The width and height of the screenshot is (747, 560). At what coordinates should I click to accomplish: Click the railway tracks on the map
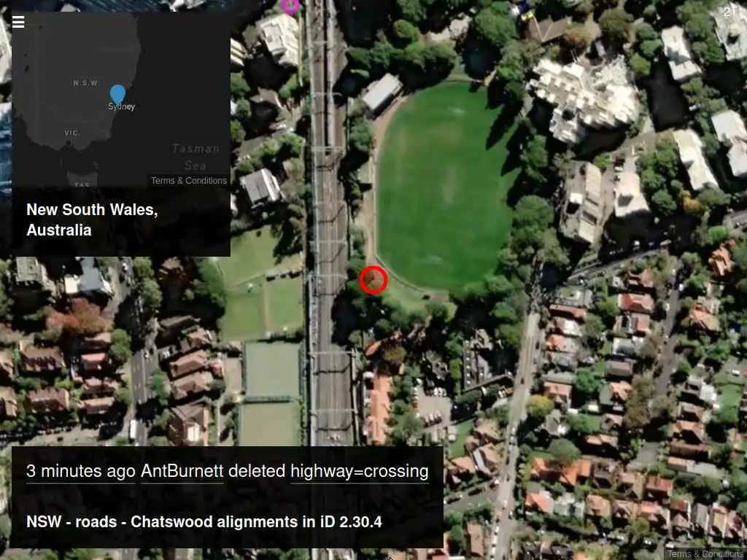click(x=330, y=228)
